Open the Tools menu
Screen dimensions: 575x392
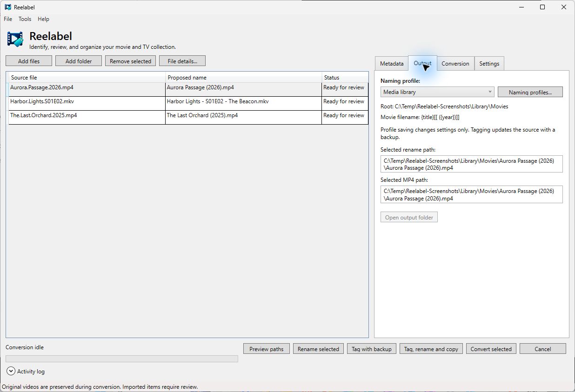click(25, 19)
